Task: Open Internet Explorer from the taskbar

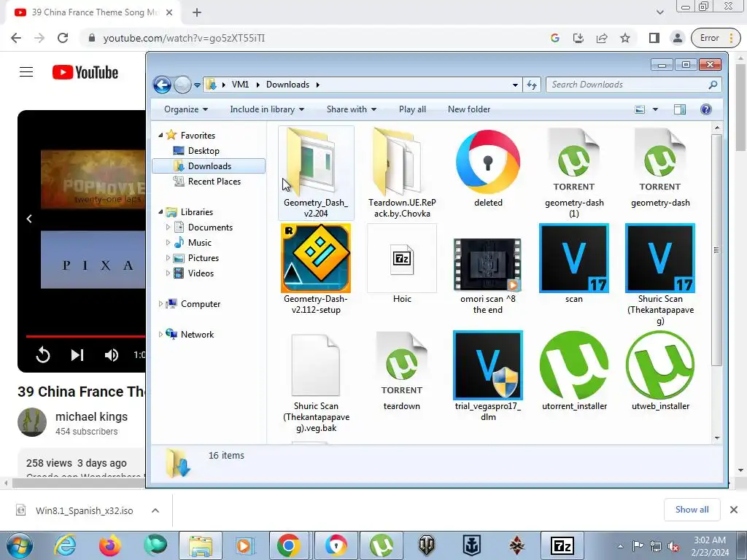Action: tap(65, 545)
